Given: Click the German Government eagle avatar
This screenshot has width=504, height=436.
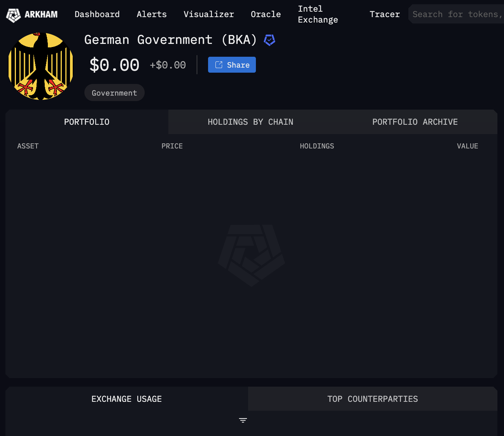Looking at the screenshot, I should click(40, 66).
